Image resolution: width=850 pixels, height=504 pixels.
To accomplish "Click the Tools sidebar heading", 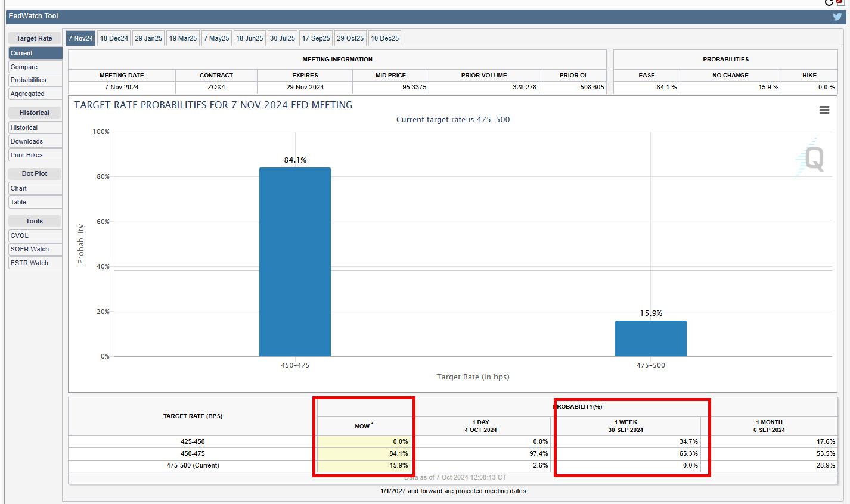I will pyautogui.click(x=35, y=221).
